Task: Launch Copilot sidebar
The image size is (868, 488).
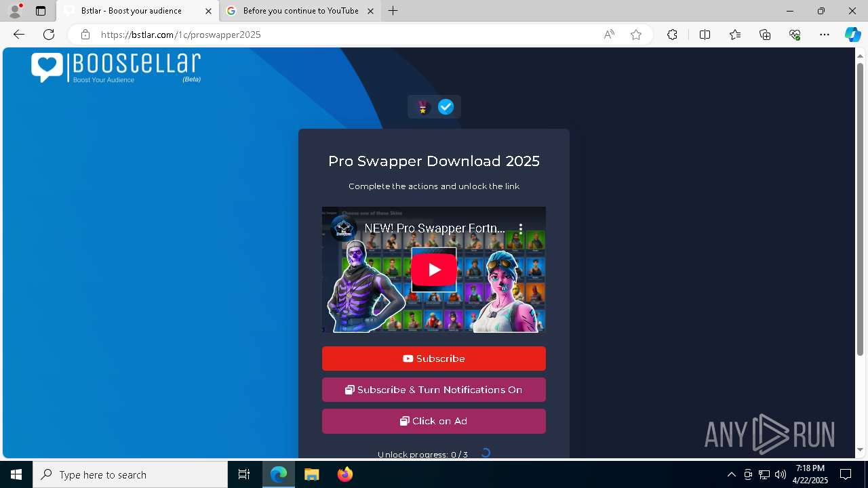Action: (x=852, y=35)
